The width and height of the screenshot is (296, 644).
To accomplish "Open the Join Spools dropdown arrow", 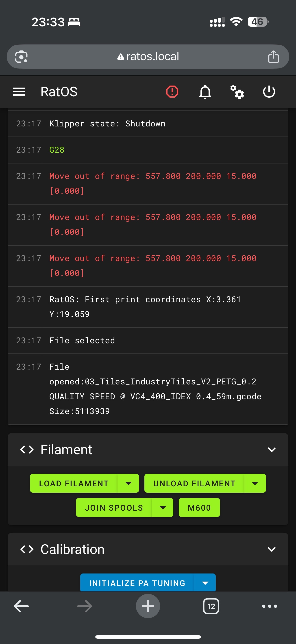I will [163, 507].
